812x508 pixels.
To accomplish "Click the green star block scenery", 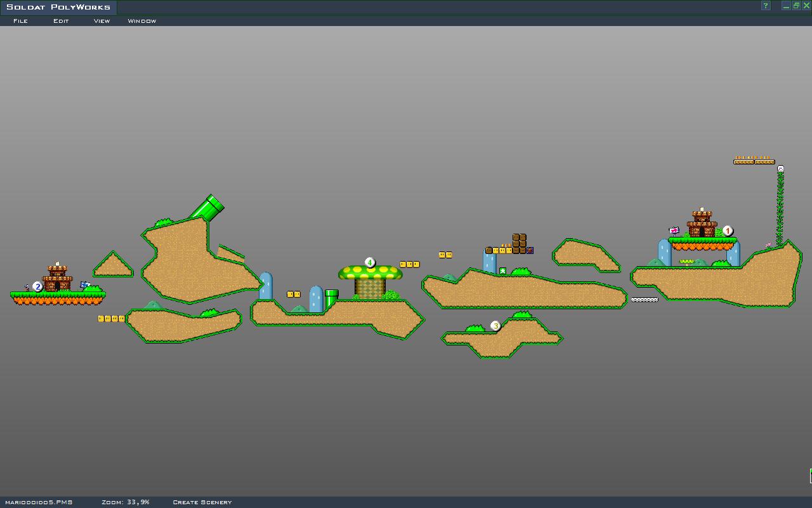I will coord(502,271).
